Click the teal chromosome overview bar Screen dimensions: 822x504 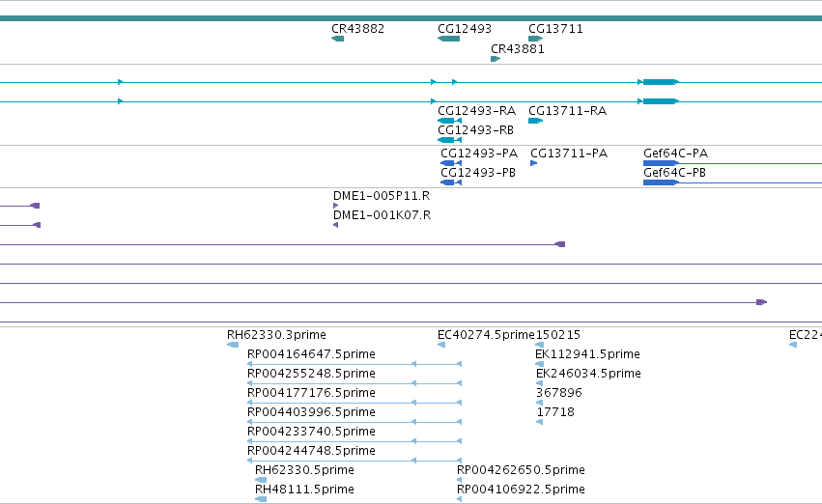click(x=411, y=18)
